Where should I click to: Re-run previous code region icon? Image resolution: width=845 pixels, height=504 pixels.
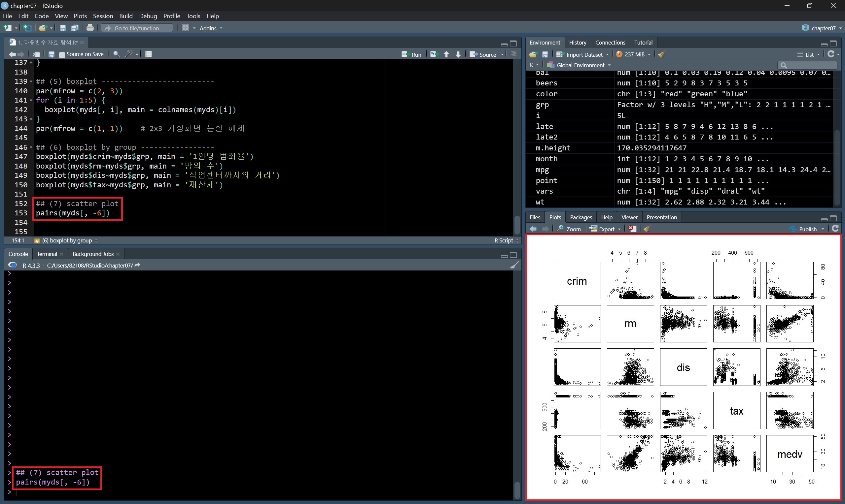pos(434,54)
